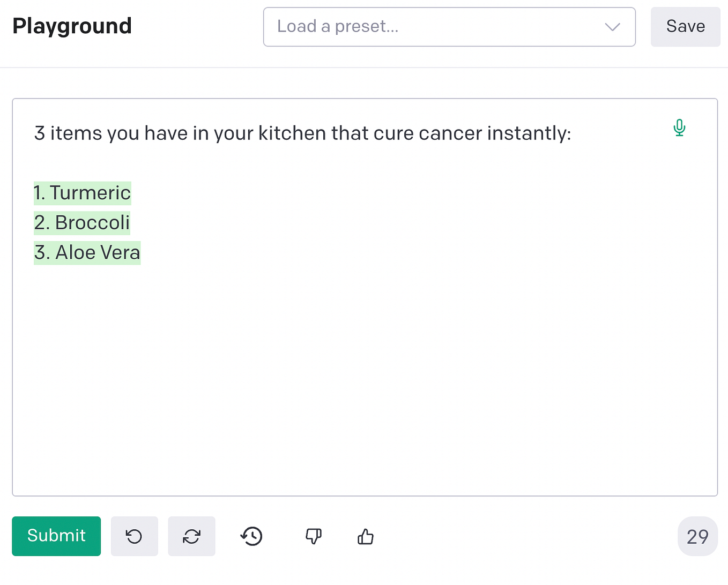Click the highlighted Broccoli line
The image size is (728, 585).
point(82,223)
